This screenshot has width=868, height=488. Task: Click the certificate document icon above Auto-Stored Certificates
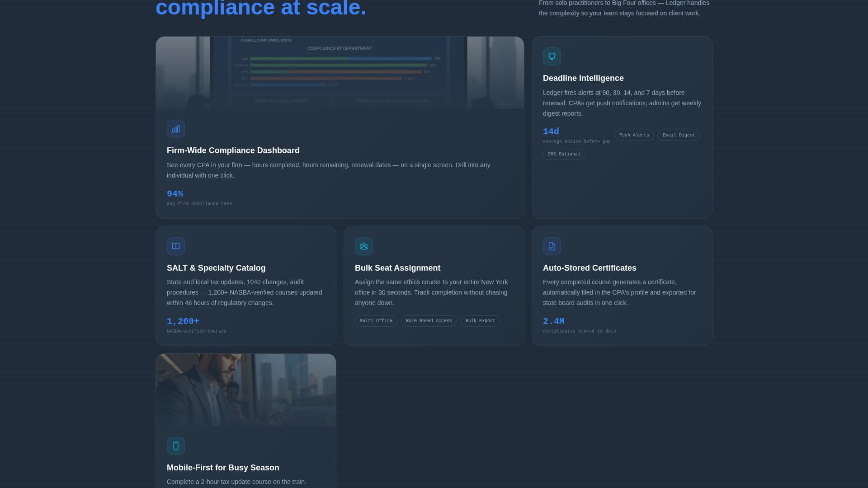click(552, 246)
